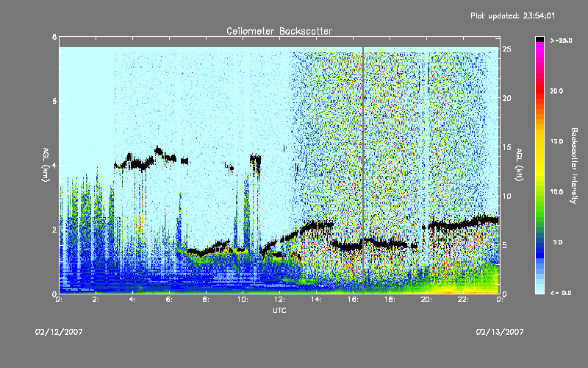This screenshot has width=588, height=368.
Task: Click the 5.0 colorbar label
Action: 558,242
